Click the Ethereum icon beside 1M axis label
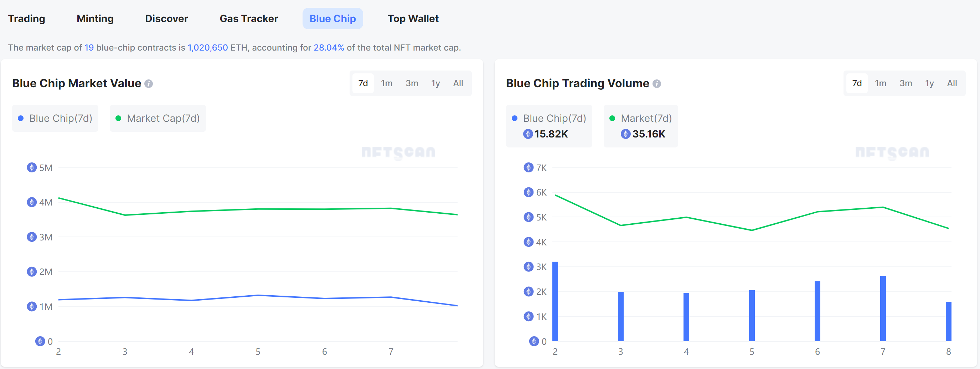This screenshot has height=369, width=980. point(32,306)
